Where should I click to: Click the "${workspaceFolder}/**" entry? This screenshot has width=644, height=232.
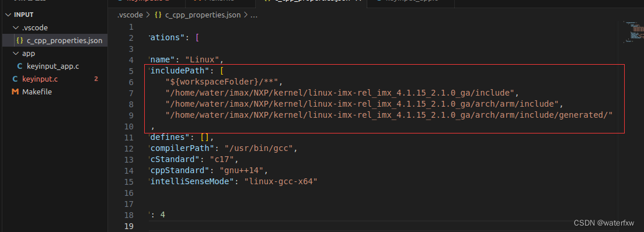coord(222,82)
